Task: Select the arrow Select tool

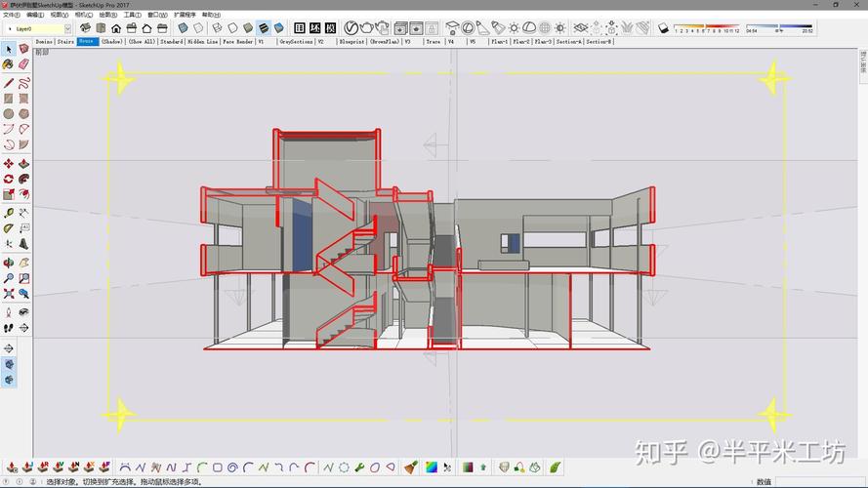Action: pos(9,49)
